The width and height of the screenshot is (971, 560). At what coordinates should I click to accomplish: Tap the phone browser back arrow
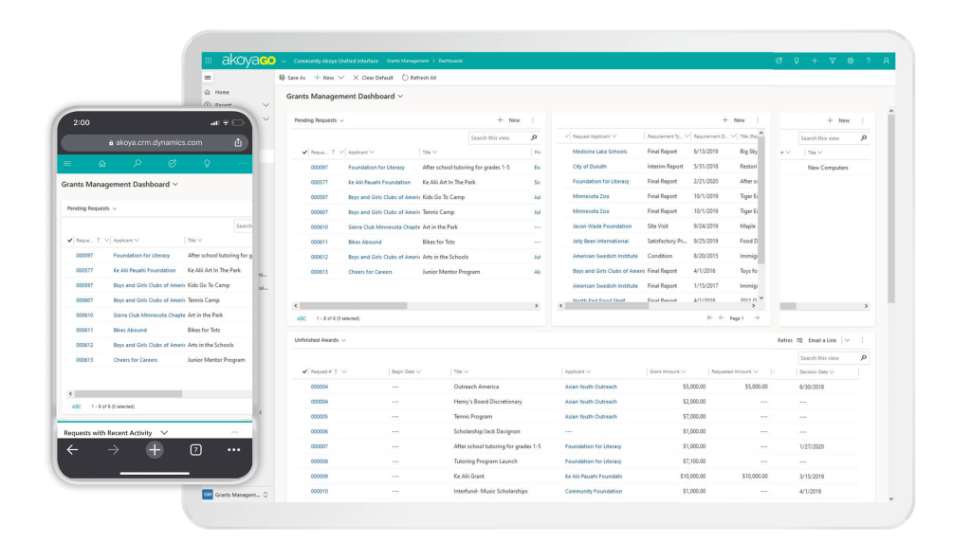pos(72,450)
